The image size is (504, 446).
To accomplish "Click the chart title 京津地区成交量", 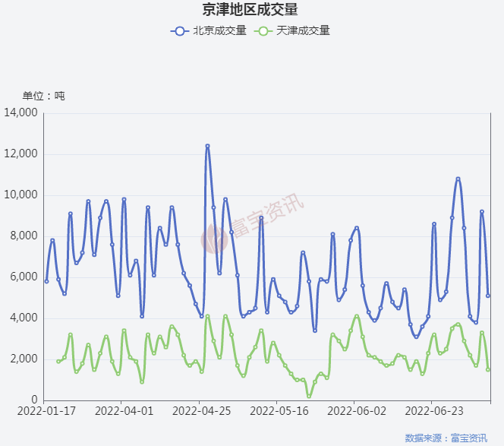I will coord(250,10).
